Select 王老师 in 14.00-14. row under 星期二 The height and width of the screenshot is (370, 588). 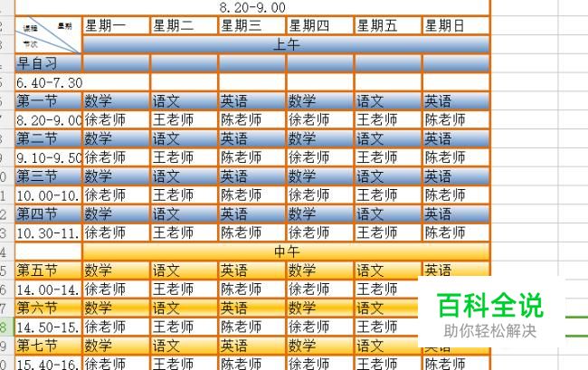[184, 289]
